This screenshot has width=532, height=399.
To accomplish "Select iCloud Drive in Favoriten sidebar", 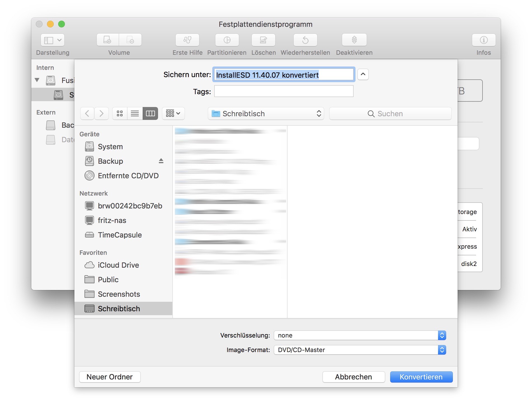I will (118, 265).
